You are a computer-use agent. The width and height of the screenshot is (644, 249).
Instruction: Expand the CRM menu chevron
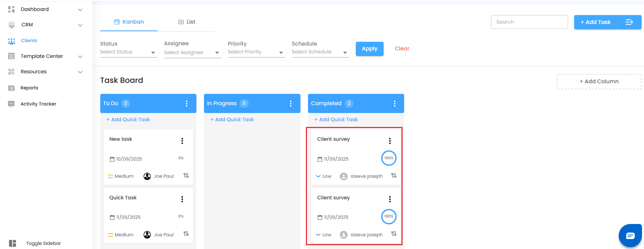click(80, 25)
